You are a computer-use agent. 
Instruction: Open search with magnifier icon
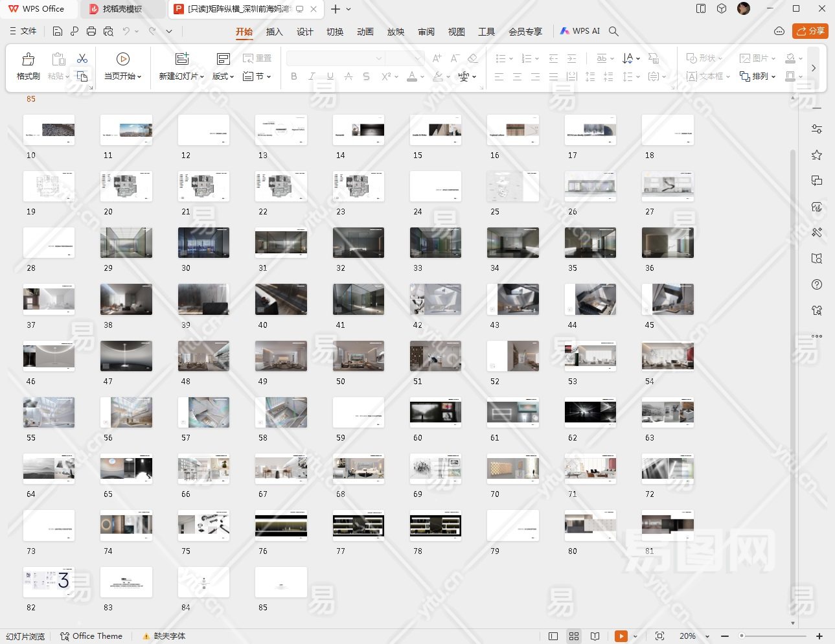(x=613, y=31)
